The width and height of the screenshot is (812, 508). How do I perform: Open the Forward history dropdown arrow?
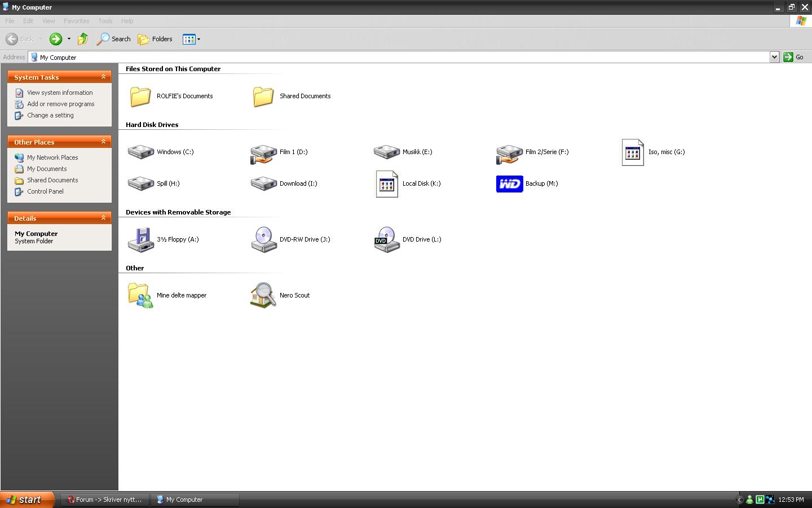tap(69, 39)
